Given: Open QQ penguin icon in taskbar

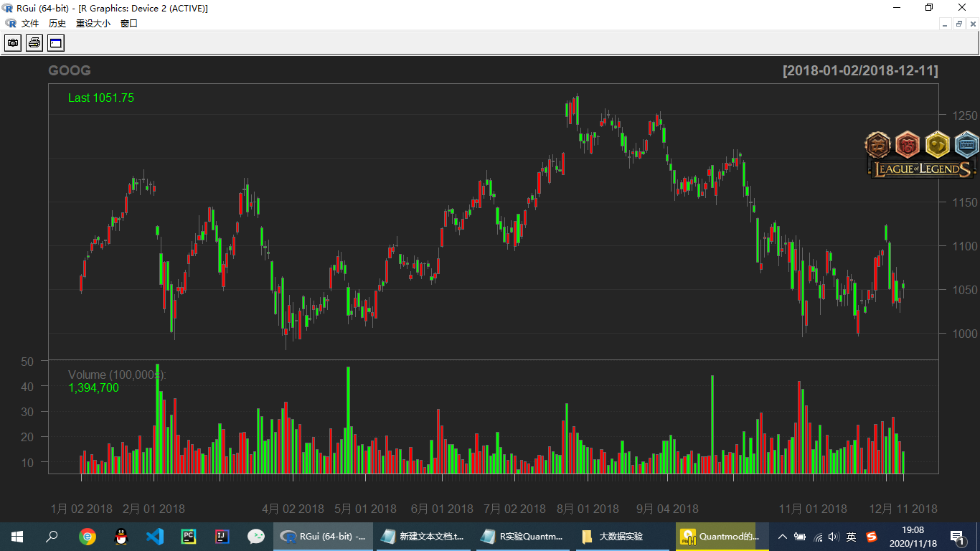Looking at the screenshot, I should tap(121, 536).
